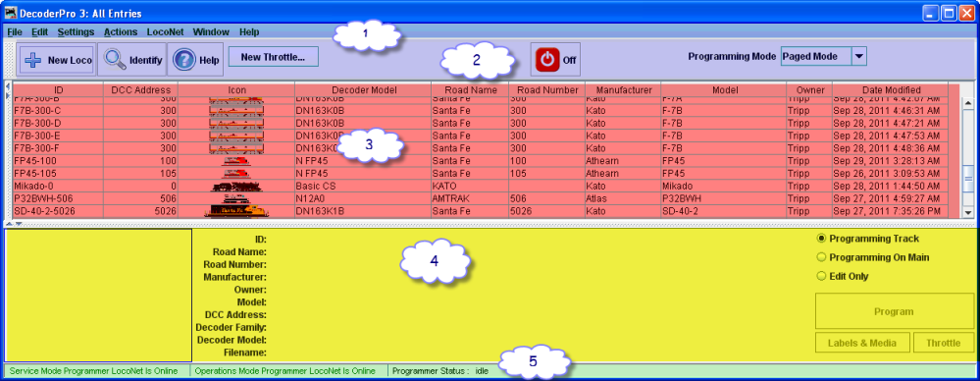Click locomotive icon in SD-40-2-5026 row

click(236, 211)
